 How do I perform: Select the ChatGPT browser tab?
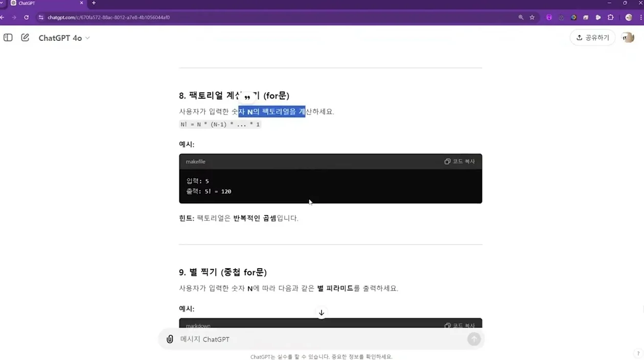pyautogui.click(x=46, y=3)
